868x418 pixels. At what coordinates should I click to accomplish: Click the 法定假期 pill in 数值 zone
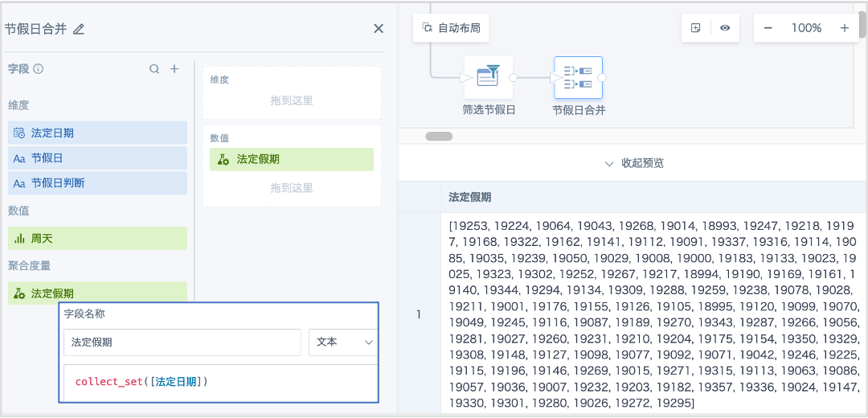pos(292,159)
